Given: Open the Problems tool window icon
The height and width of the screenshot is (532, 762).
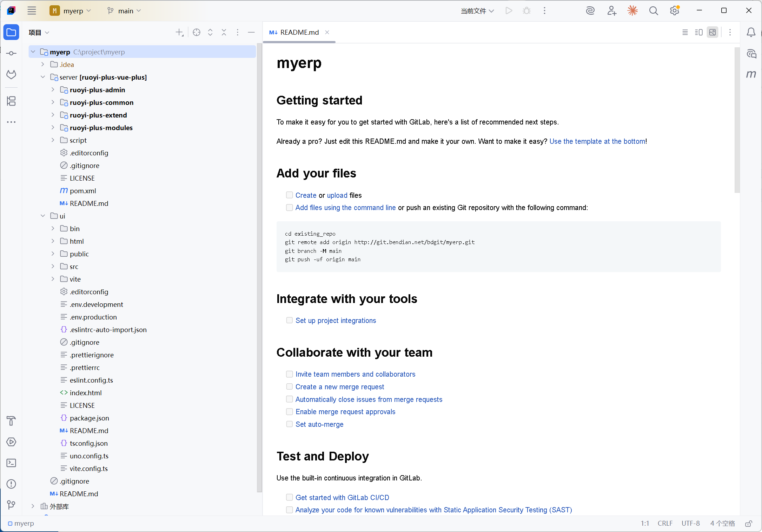Looking at the screenshot, I should click(x=11, y=484).
